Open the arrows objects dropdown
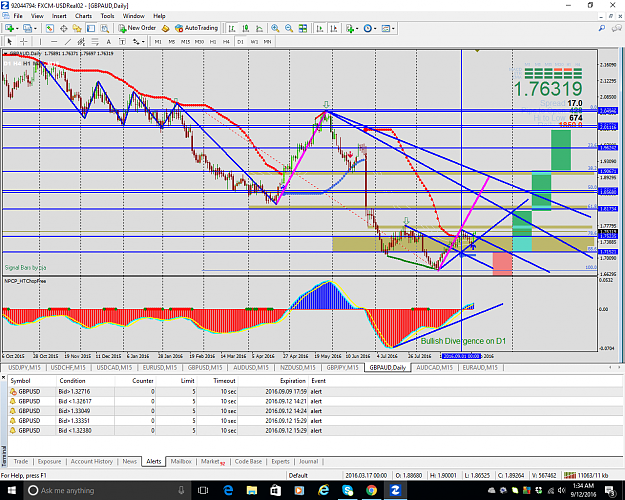The image size is (625, 500). coord(138,41)
